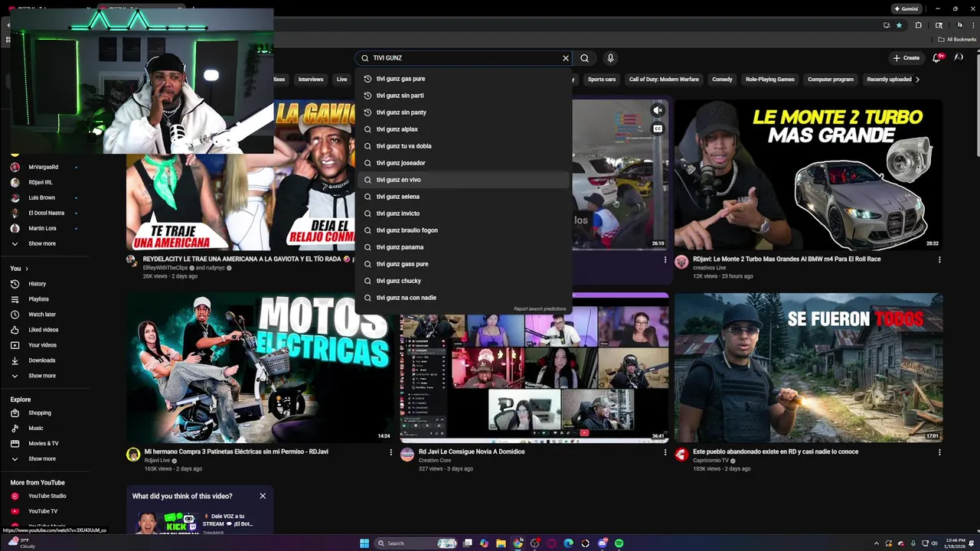980x551 pixels.
Task: Click the Create button
Action: tap(906, 57)
